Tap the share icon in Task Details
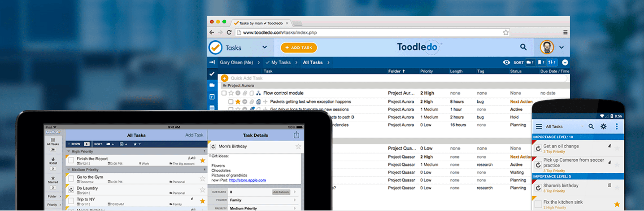 click(296, 135)
